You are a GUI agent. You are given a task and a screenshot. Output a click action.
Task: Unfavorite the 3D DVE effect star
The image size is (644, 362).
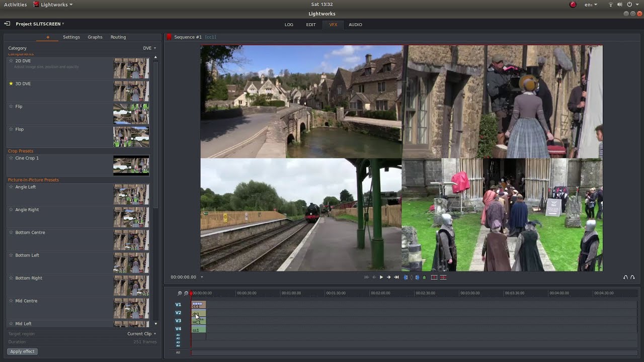point(11,84)
